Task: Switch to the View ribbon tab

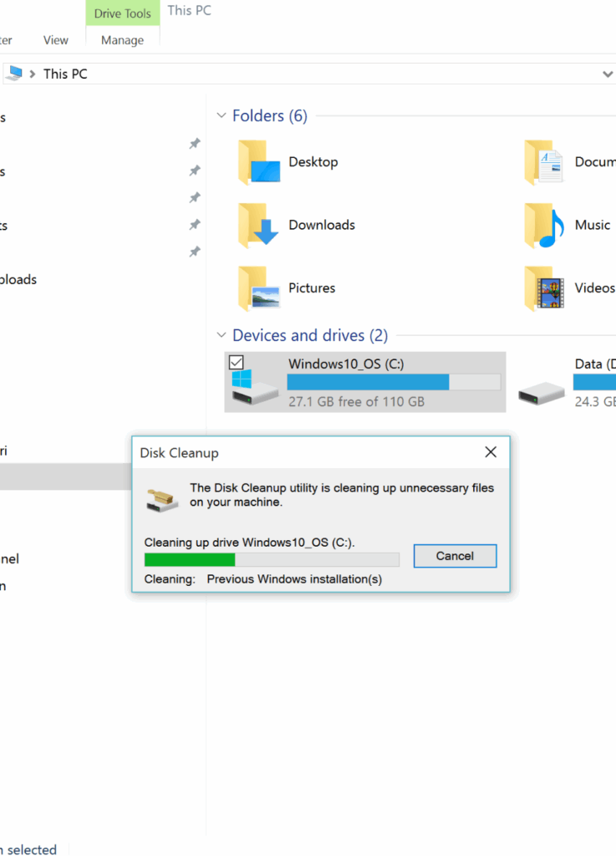Action: click(56, 40)
